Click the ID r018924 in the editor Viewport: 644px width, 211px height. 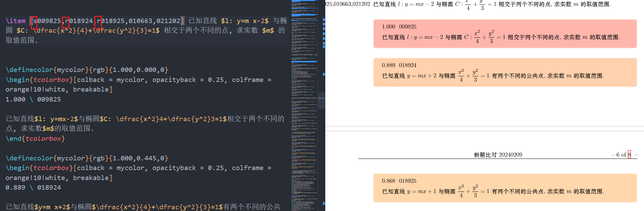pyautogui.click(x=79, y=21)
